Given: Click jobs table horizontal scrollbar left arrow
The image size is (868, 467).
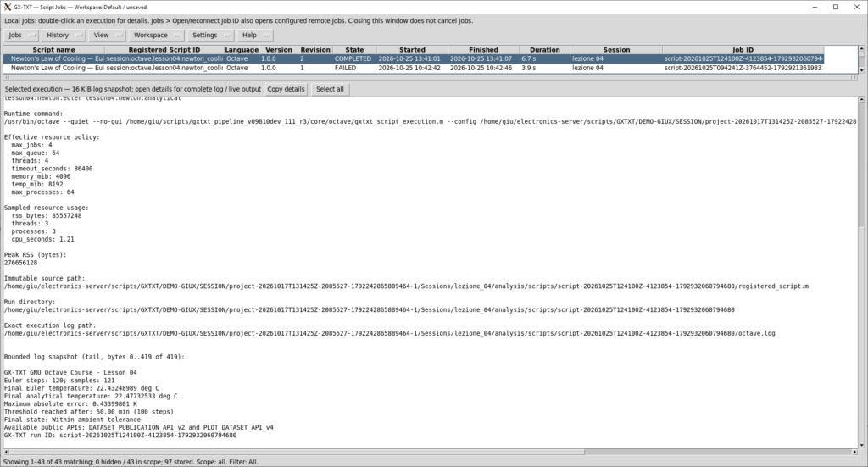Looking at the screenshot, I should [6, 77].
